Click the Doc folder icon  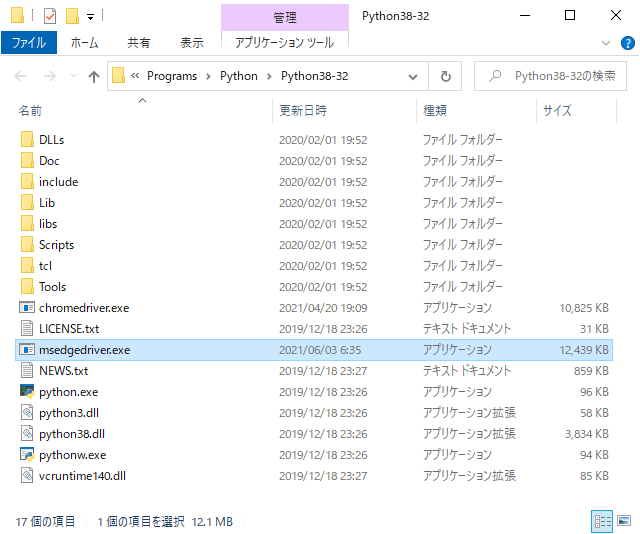(27, 160)
